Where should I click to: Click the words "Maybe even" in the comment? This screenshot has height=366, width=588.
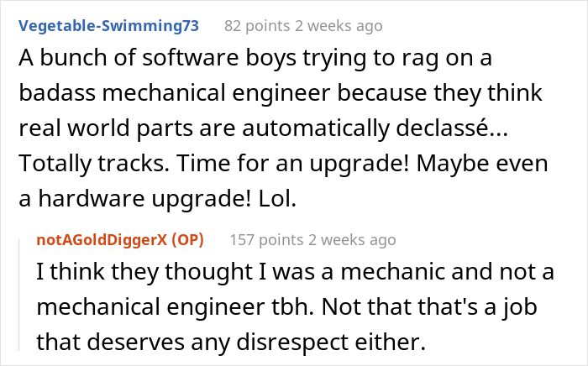click(x=482, y=164)
